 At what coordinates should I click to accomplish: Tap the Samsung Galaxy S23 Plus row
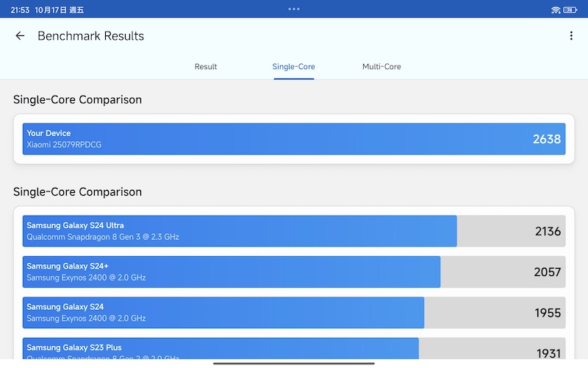(220, 350)
